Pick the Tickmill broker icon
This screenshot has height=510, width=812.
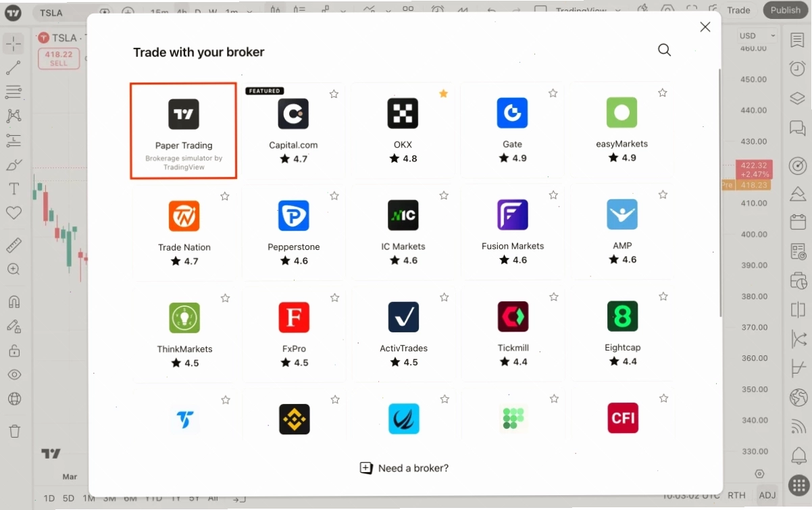pos(513,317)
